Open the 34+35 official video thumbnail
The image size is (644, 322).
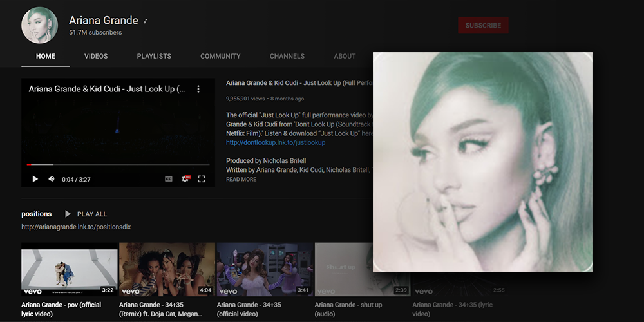pyautogui.click(x=265, y=269)
